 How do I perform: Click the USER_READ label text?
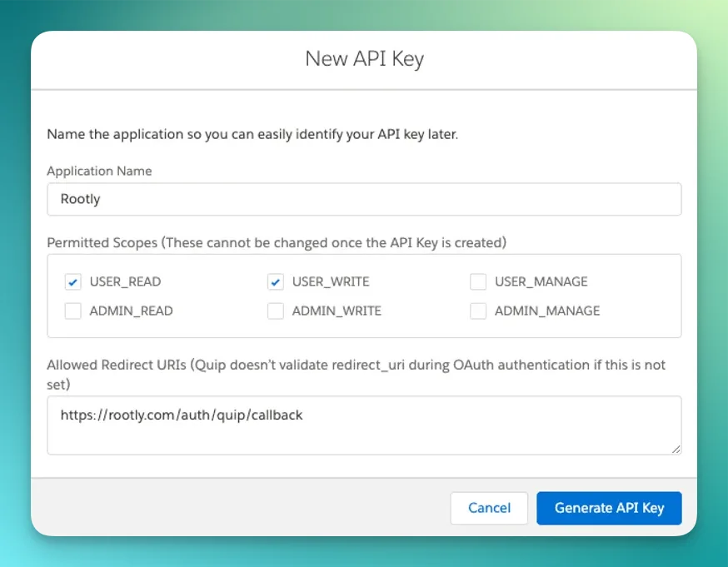coord(125,281)
